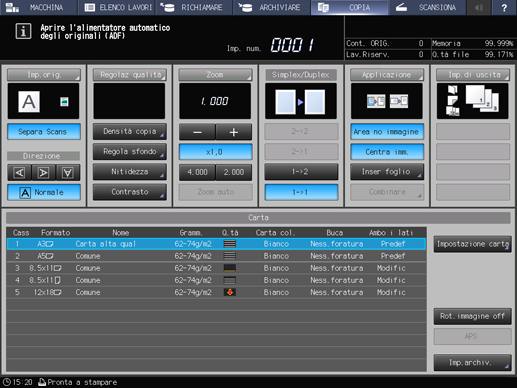517x388 pixels.
Task: Select 1->1 simplex mode
Action: [301, 192]
